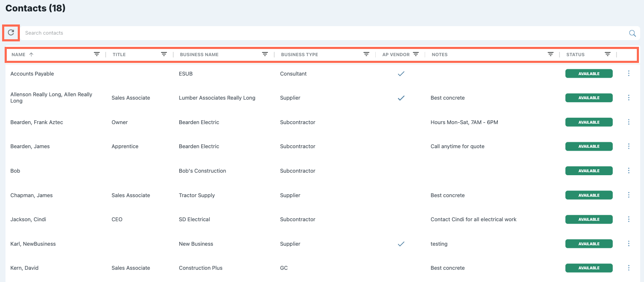The height and width of the screenshot is (282, 644).
Task: Sort by the Notes column header
Action: [439, 54]
